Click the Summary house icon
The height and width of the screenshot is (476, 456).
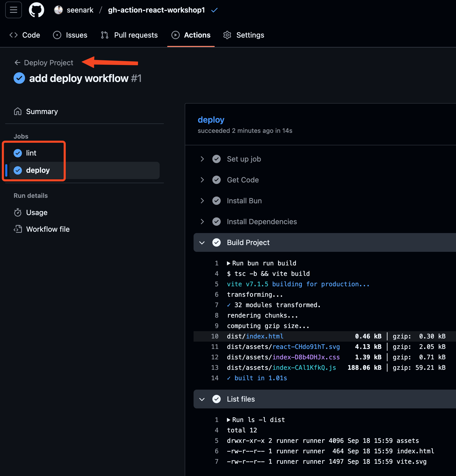pos(18,111)
